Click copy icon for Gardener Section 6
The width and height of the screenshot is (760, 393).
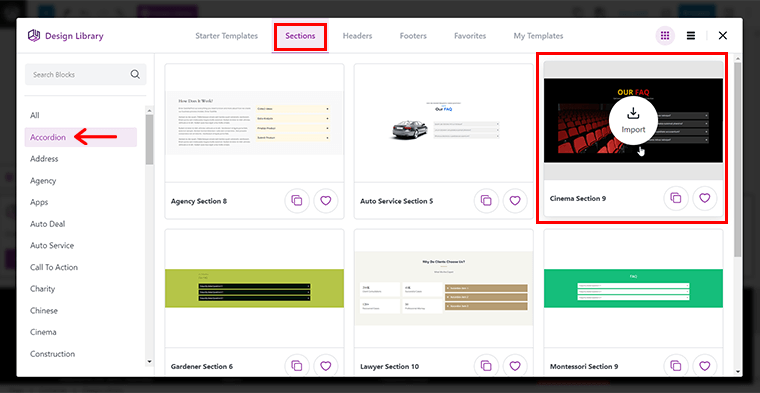(x=297, y=366)
